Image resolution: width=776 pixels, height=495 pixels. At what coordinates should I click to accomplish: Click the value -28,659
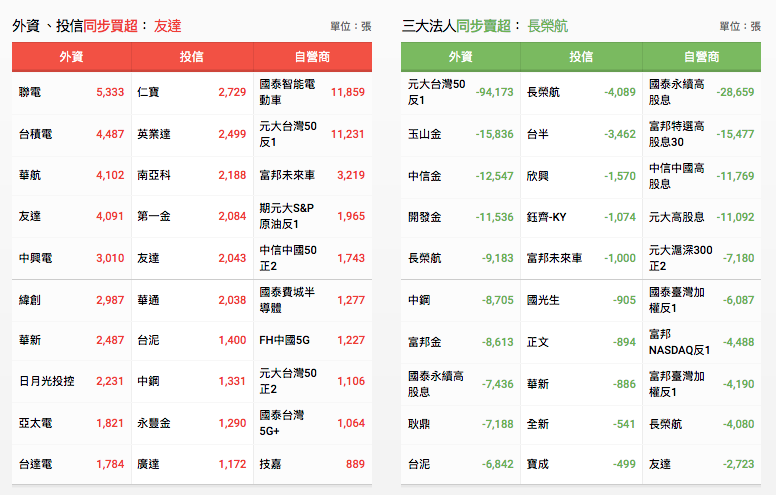click(x=735, y=92)
